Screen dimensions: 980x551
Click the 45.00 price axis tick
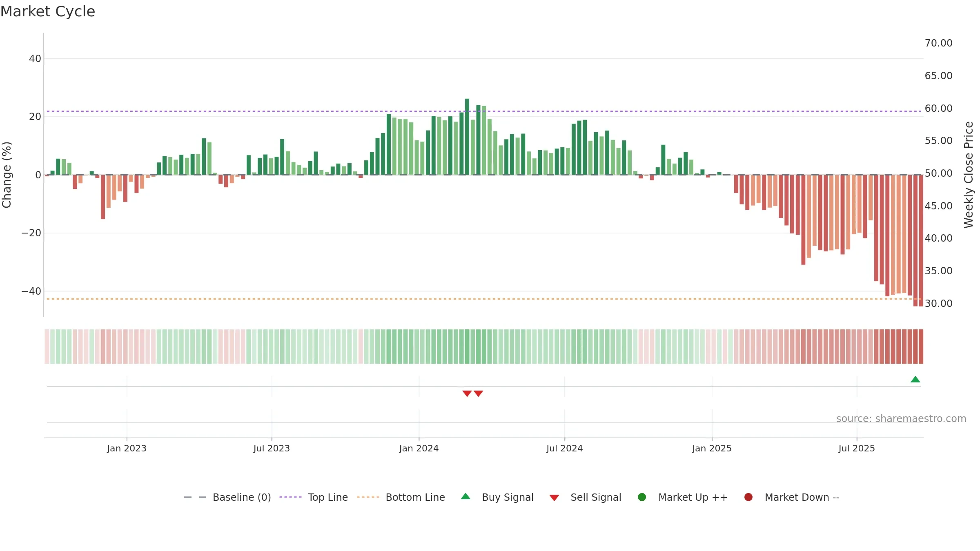coord(938,206)
